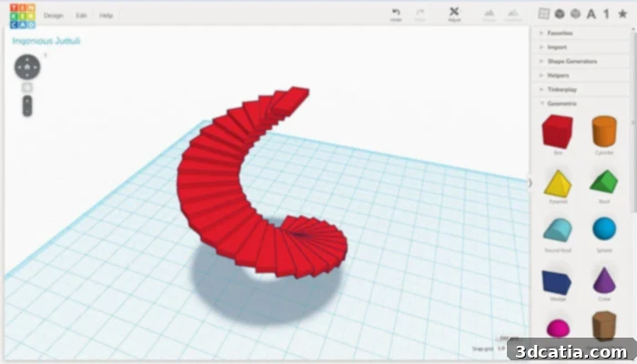Orbit view up with the pad's up arrow
Viewport: 637px width, 364px height.
point(27,58)
